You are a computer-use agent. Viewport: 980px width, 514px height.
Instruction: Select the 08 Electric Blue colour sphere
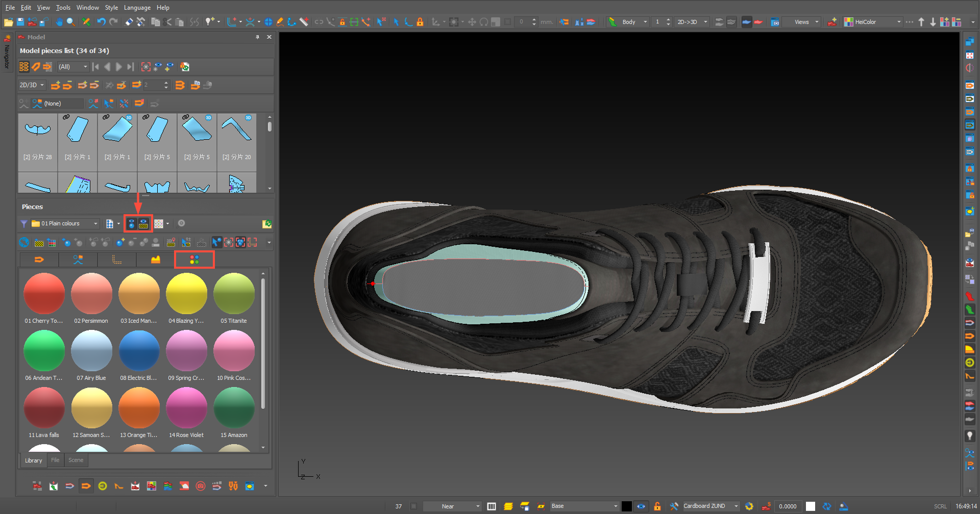pos(139,351)
